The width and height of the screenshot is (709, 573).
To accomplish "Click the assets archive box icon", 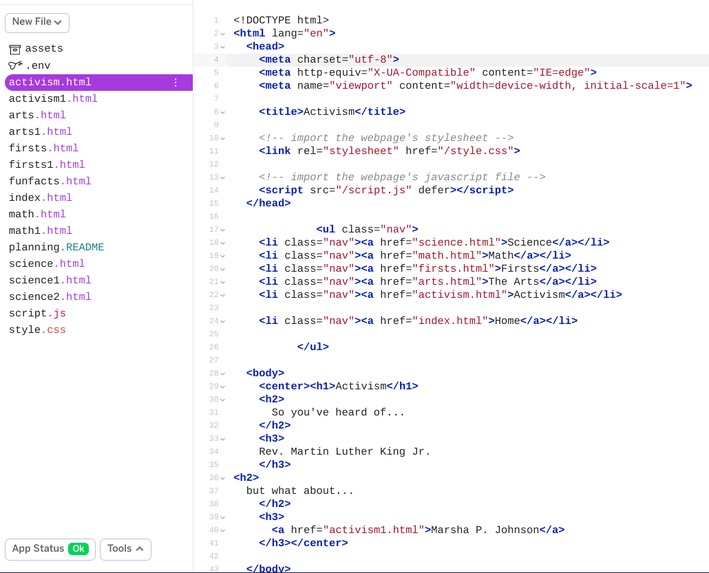I will (x=15, y=49).
